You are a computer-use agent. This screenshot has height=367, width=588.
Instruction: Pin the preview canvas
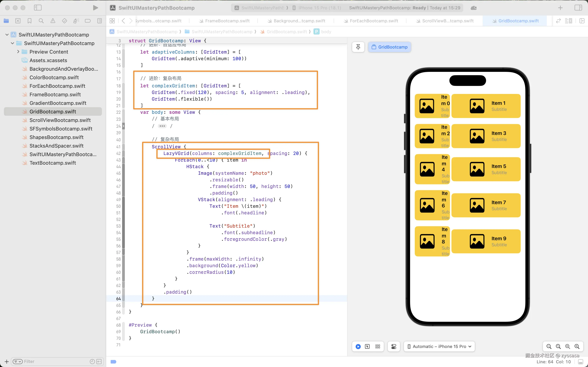[358, 47]
